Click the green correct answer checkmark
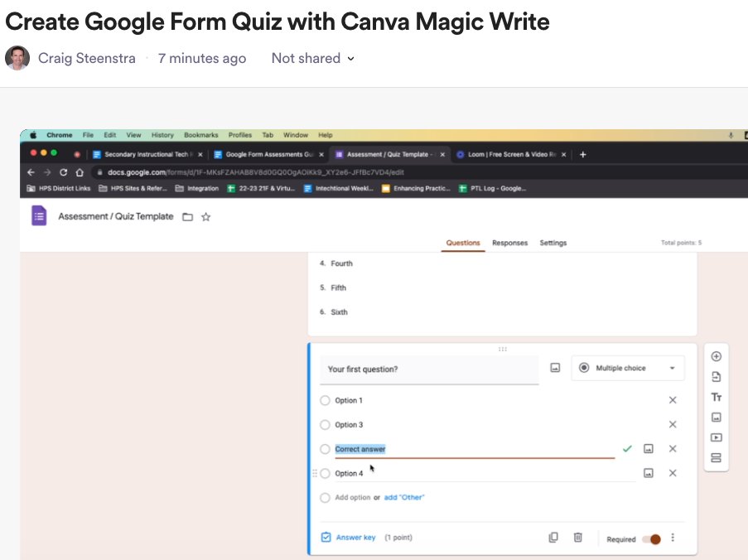Screen dimensions: 748x560 coord(627,449)
